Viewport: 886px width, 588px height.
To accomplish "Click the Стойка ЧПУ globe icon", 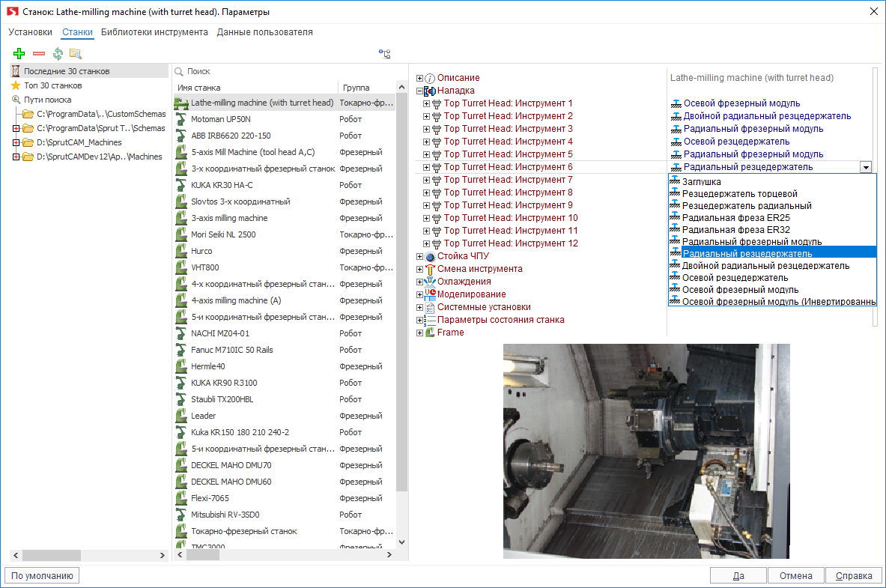I will coord(430,256).
